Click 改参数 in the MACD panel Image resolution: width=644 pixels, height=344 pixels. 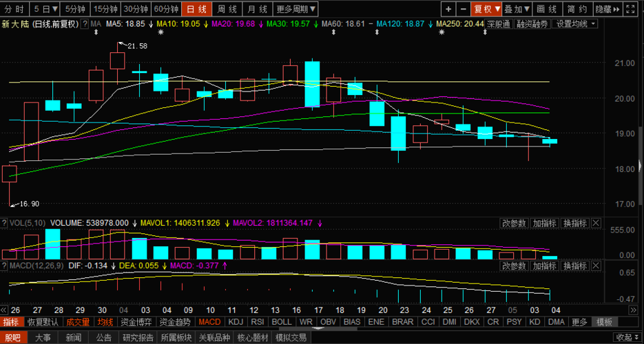514,266
